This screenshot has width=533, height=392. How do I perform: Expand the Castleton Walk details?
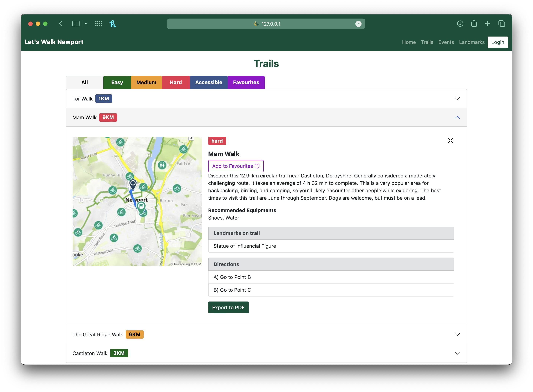coord(457,353)
